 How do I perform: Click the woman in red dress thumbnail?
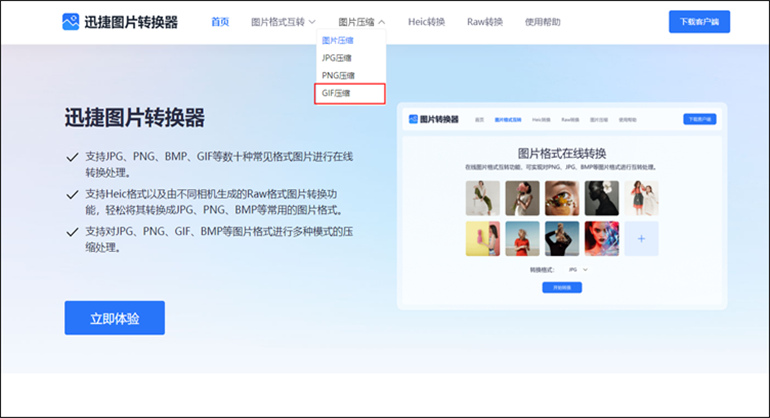click(x=522, y=239)
